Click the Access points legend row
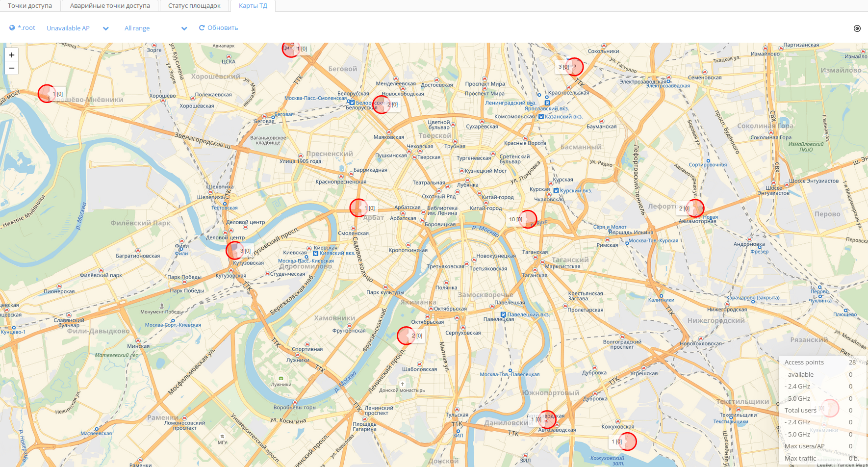The image size is (868, 467). point(820,363)
